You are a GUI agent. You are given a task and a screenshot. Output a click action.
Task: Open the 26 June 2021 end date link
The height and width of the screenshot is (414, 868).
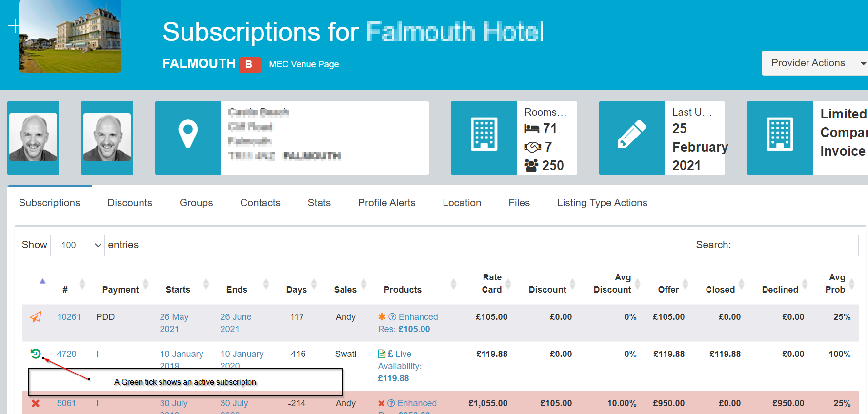(x=236, y=323)
